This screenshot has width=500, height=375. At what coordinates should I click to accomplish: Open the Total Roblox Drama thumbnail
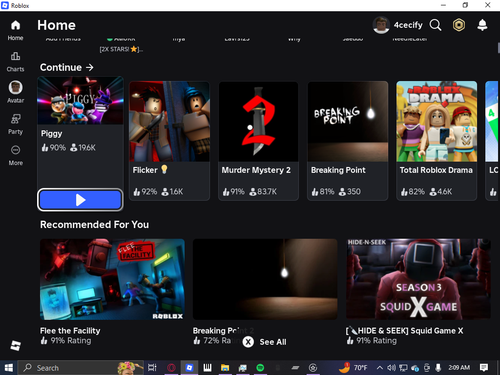coord(436,121)
